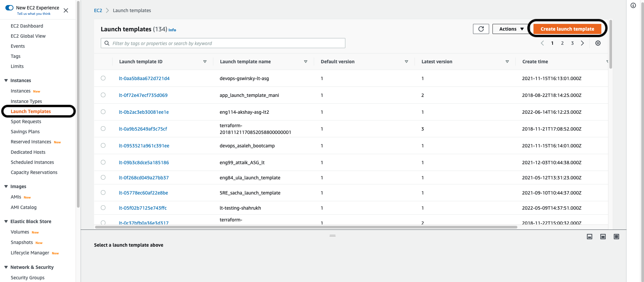Open Security Groups in sidebar
This screenshot has height=282, width=644.
tap(28, 278)
